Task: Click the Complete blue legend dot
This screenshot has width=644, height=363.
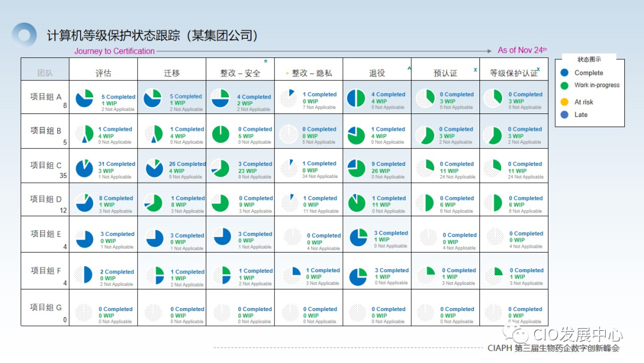Action: pyautogui.click(x=564, y=73)
